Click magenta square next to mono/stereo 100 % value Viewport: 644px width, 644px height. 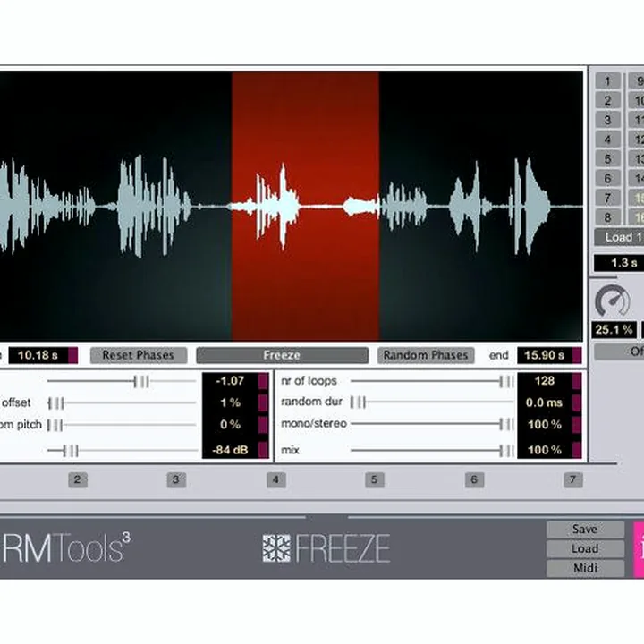tap(577, 424)
